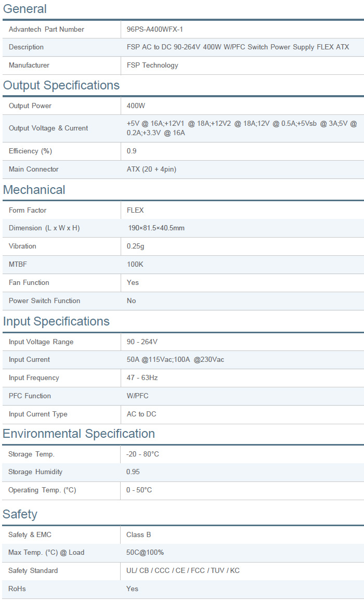Select the -20 - 80°C storage temperature value
Viewport: 364px width, 600px height.
pos(142,454)
